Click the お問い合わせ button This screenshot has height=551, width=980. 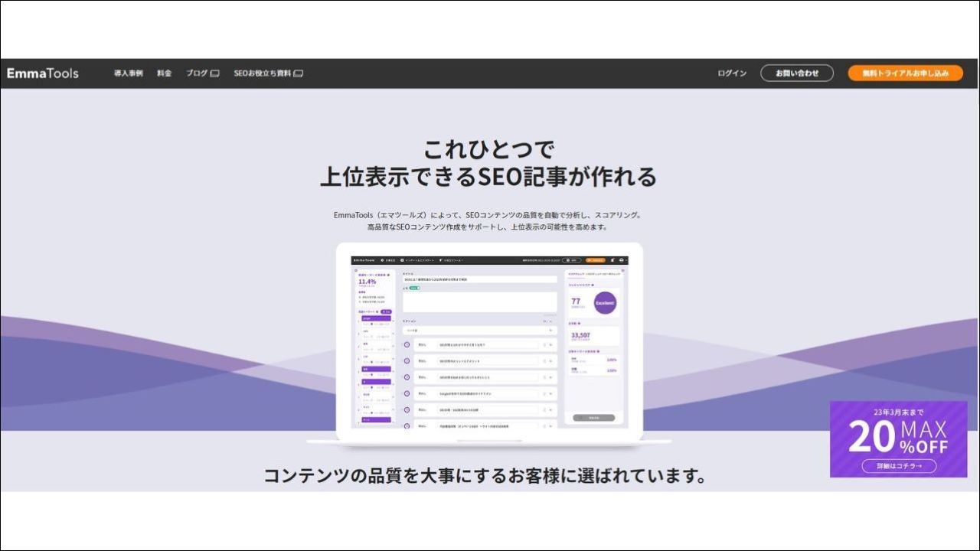pyautogui.click(x=797, y=73)
